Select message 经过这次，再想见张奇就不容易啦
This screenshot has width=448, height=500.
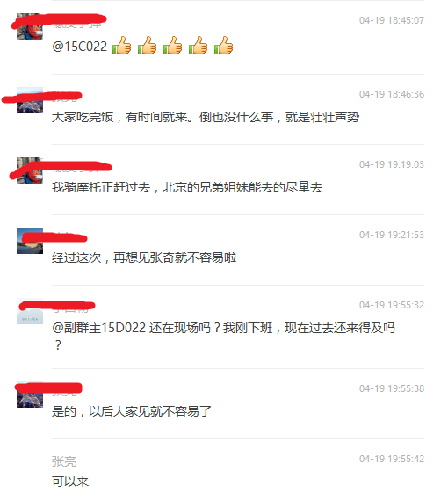coord(144,257)
